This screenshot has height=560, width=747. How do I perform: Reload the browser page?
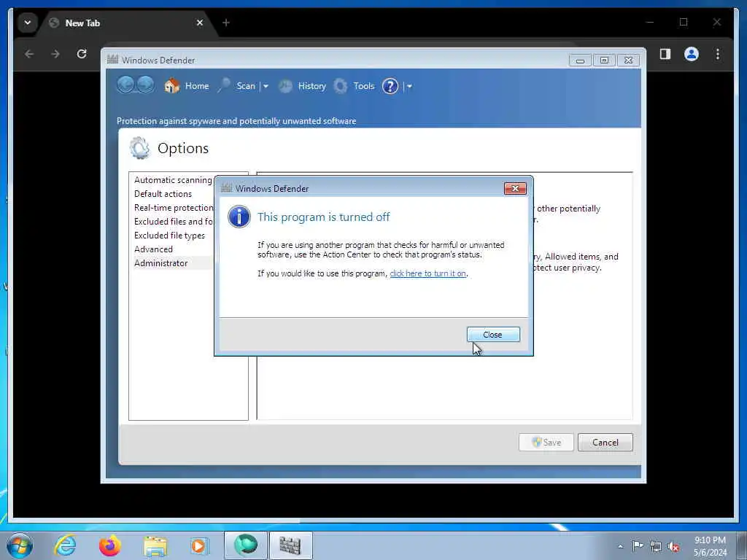click(x=82, y=54)
